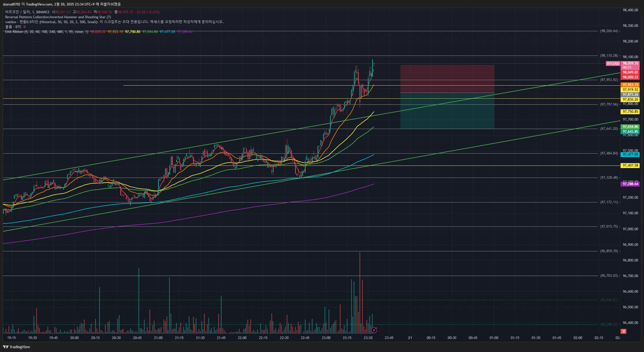This screenshot has width=644, height=352.
Task: Click the 98,400.00 price scale label
Action: 630,10
